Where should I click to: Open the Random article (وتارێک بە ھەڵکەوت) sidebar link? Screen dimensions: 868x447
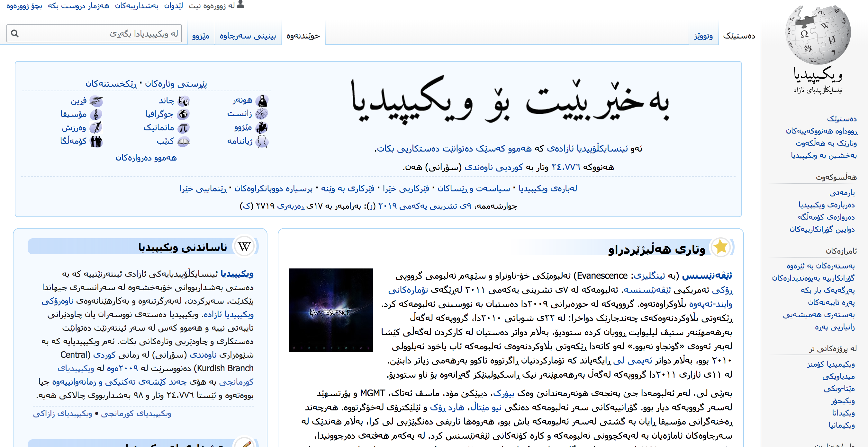coord(826,143)
